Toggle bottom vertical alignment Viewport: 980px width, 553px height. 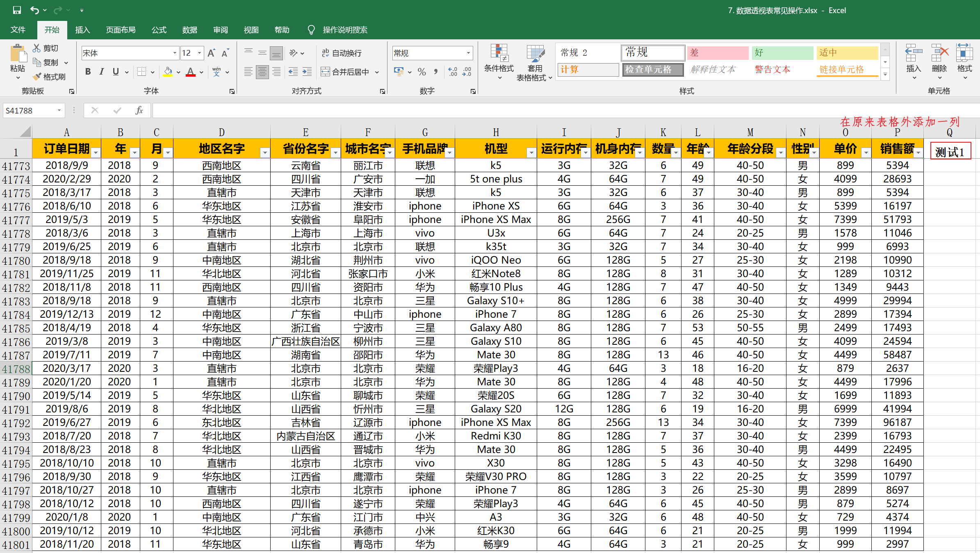pos(276,53)
